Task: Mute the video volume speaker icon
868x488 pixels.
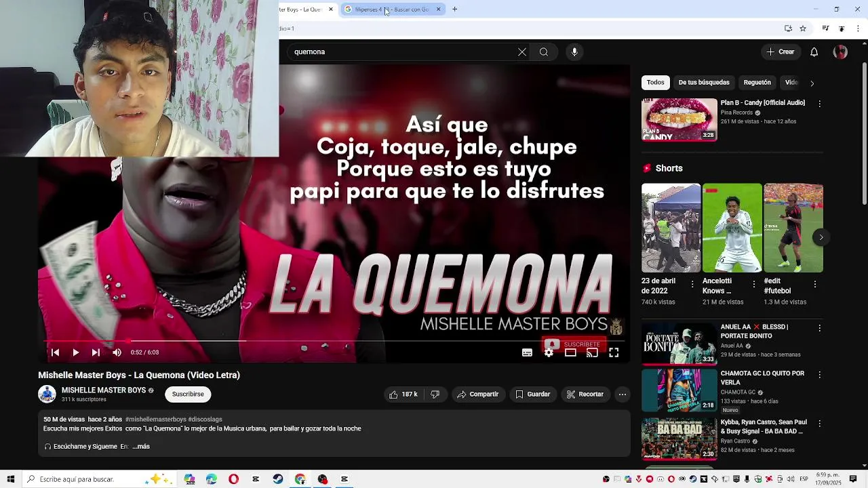Action: [x=117, y=352]
